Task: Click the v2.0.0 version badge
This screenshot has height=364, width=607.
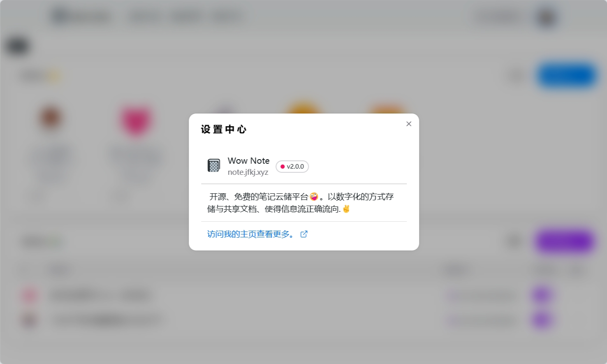Action: tap(292, 167)
